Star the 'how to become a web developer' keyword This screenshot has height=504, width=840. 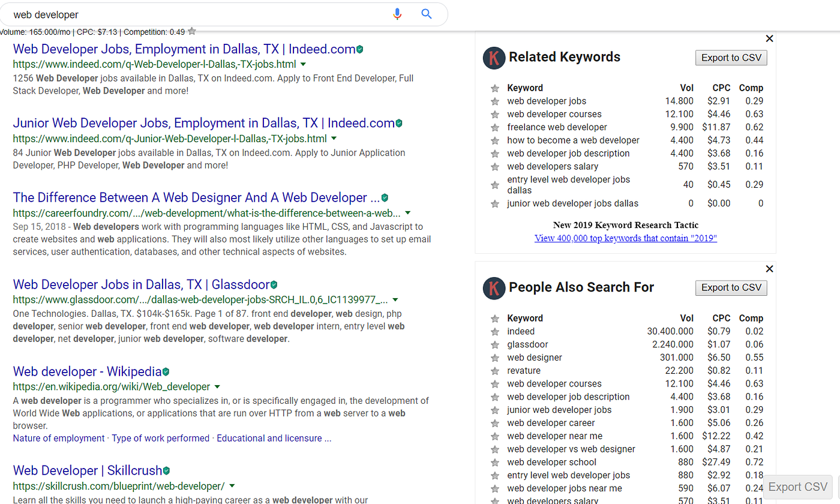tap(495, 141)
